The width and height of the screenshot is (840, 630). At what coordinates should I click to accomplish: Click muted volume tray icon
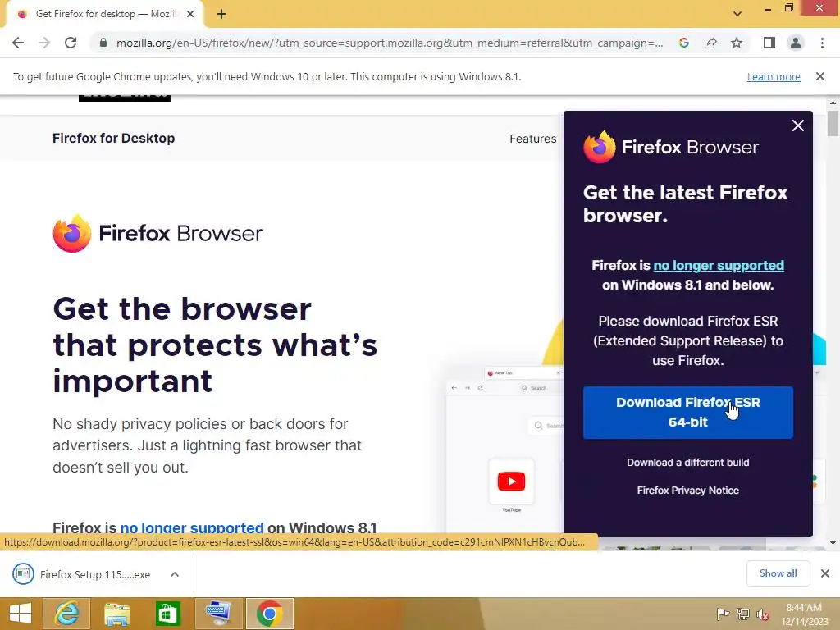pos(763,614)
